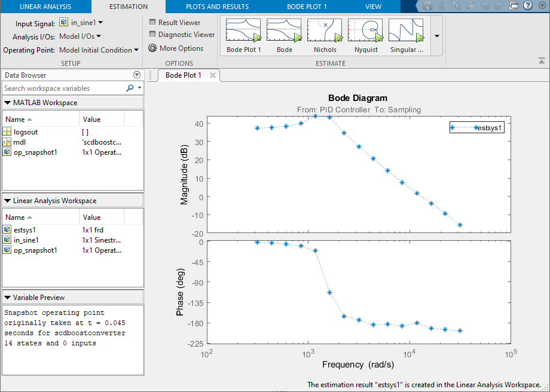Click 'From: PID Controller To: Sampling' subtitle

pos(359,110)
